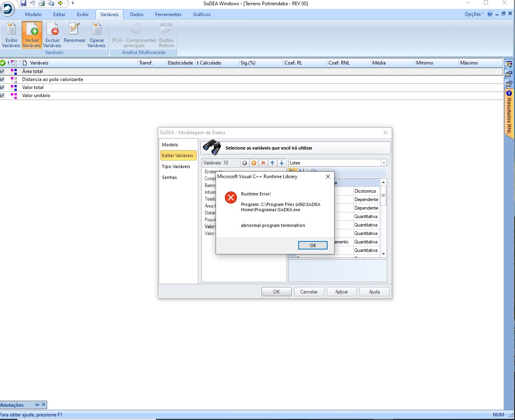The image size is (515, 420).
Task: Click Aplicar in the Modelagem de Dados dialog
Action: (342, 292)
